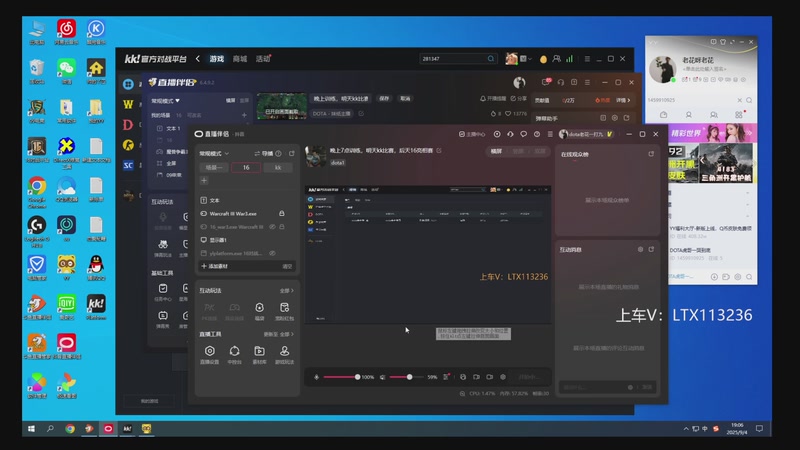This screenshot has width=800, height=450.
Task: Click 添加素材 to add a source
Action: [214, 266]
